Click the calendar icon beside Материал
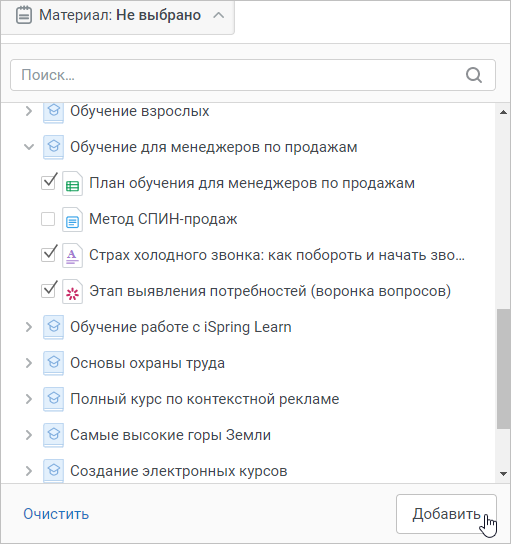Viewport: 511px width, 544px height. (x=24, y=15)
